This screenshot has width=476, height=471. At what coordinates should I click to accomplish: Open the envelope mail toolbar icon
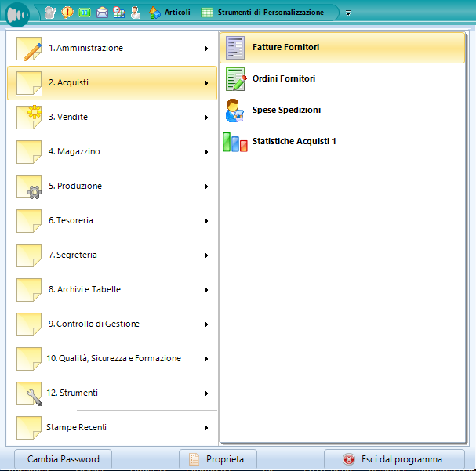click(102, 13)
